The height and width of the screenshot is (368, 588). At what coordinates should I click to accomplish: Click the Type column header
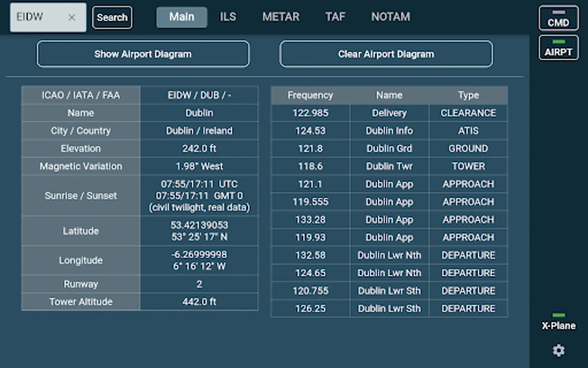click(x=468, y=95)
